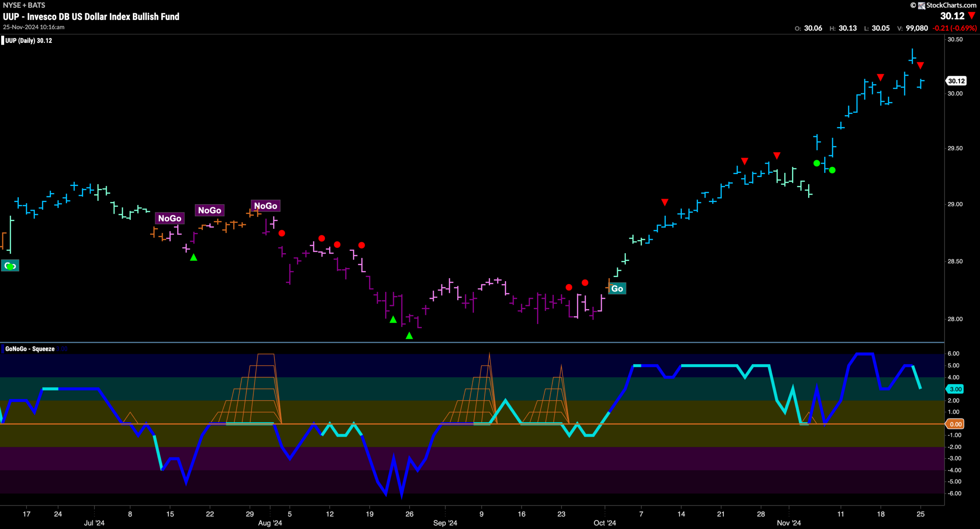Image resolution: width=980 pixels, height=529 pixels.
Task: Click the 3.00 oscillator value tag
Action: coord(955,389)
